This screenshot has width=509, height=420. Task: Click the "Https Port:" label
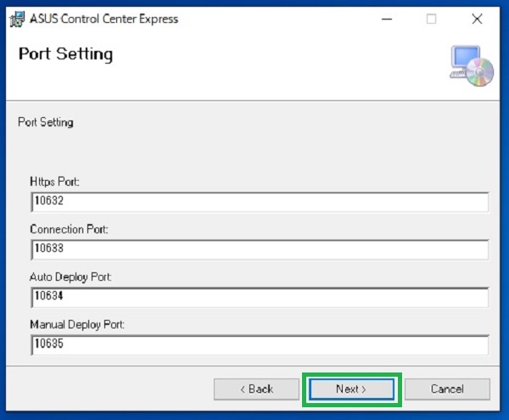54,182
